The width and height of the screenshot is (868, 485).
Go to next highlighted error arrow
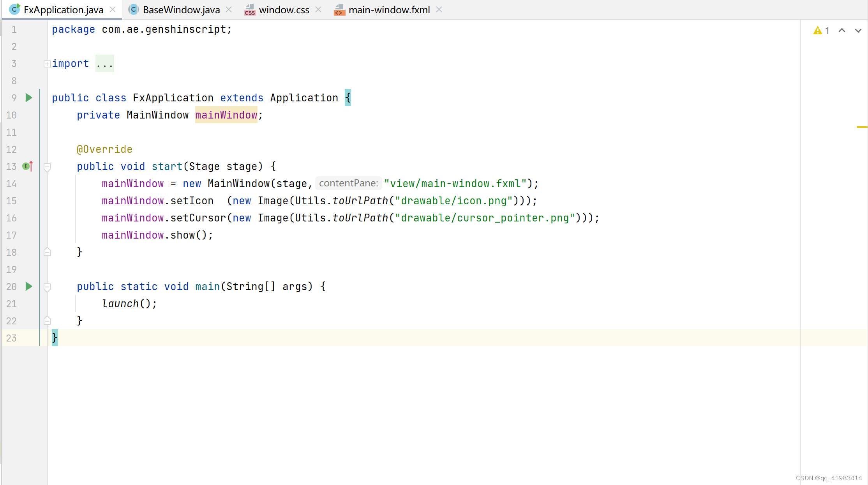(858, 30)
